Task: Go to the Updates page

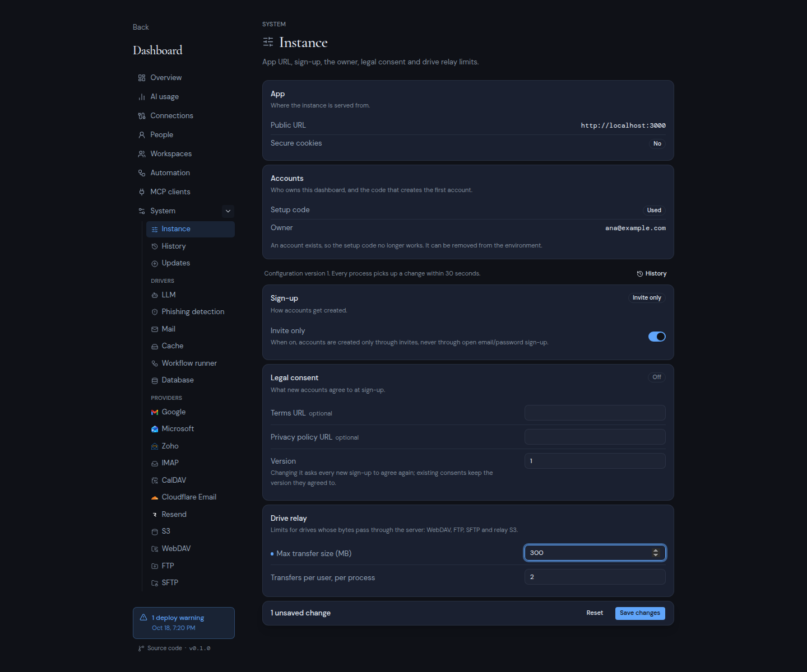Action: pyautogui.click(x=191, y=263)
